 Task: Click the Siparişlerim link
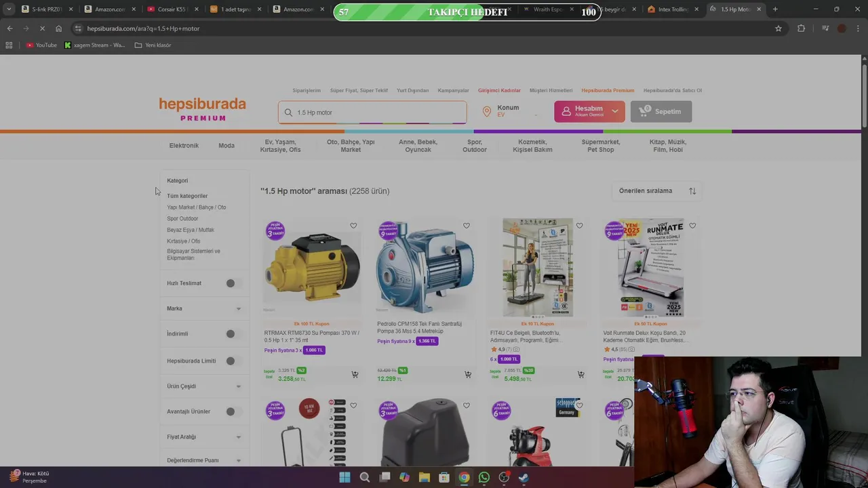click(x=307, y=90)
